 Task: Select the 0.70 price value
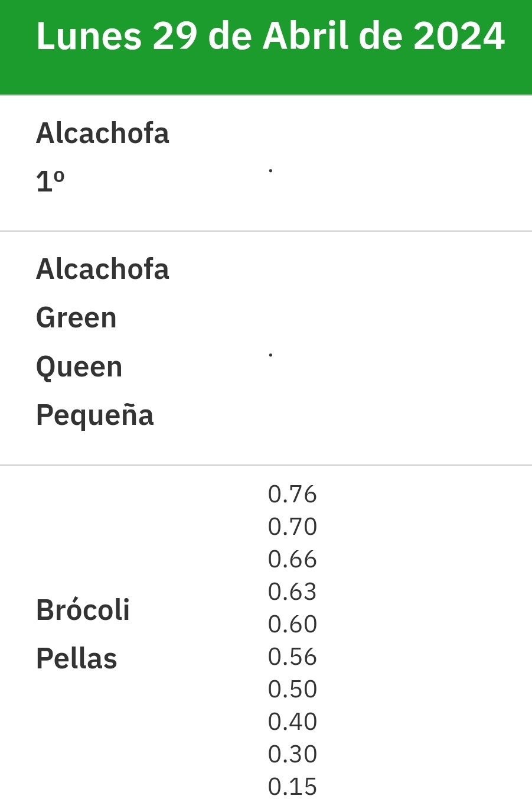[x=292, y=527]
